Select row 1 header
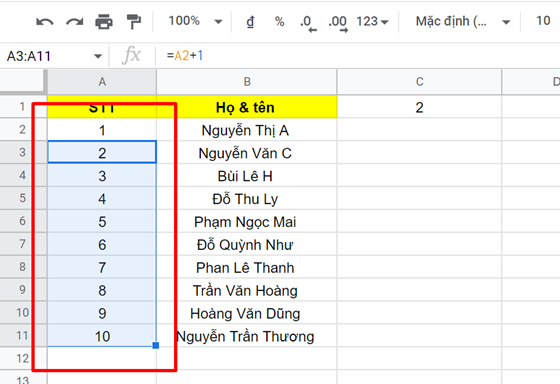Screen dimensions: 560x384 (x=22, y=106)
